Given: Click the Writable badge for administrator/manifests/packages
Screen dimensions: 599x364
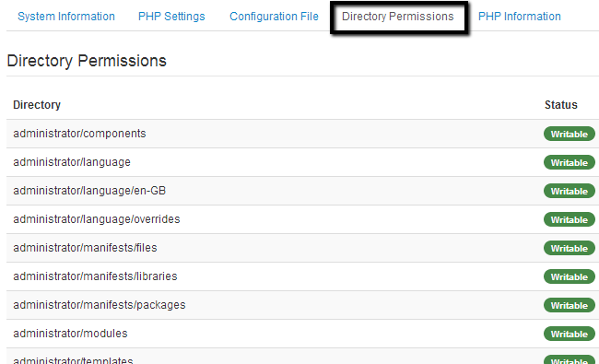Looking at the screenshot, I should pos(570,306).
